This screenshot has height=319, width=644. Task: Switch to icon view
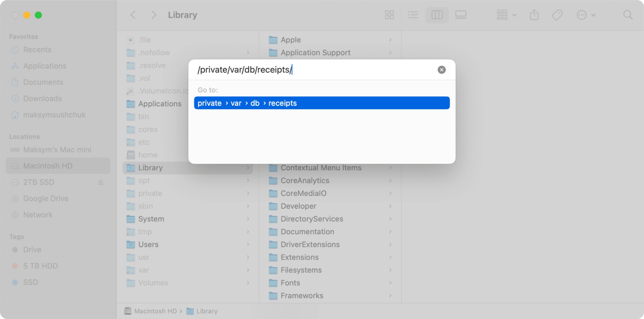coord(389,15)
